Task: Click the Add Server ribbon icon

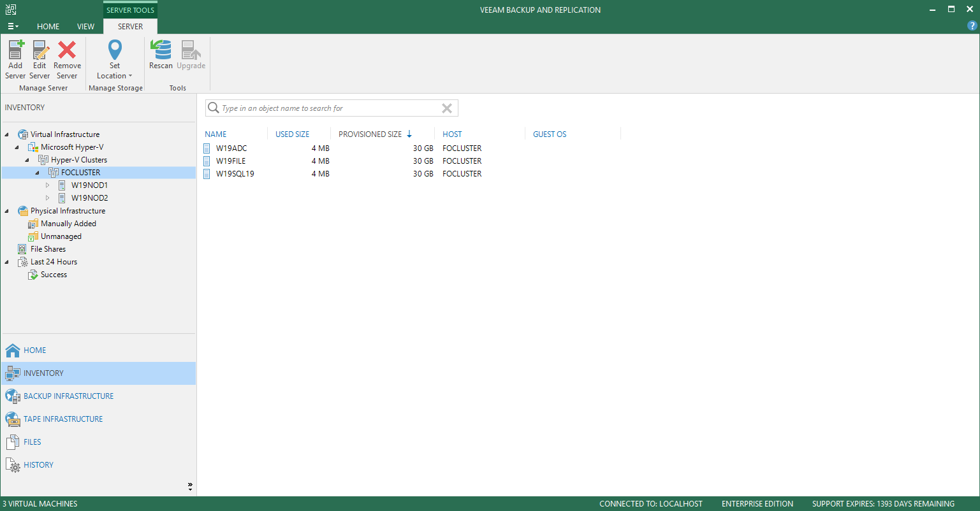Action: (x=15, y=51)
